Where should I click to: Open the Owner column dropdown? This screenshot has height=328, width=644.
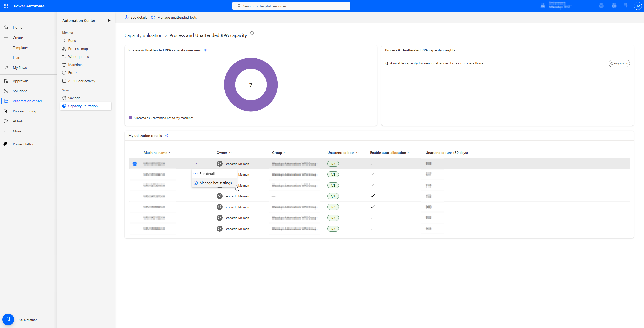pyautogui.click(x=230, y=153)
